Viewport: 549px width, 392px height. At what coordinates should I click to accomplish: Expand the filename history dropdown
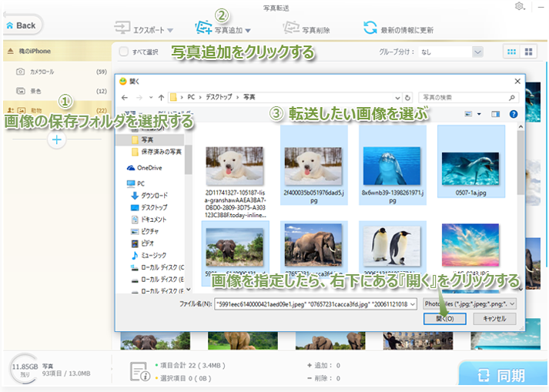coord(413,304)
